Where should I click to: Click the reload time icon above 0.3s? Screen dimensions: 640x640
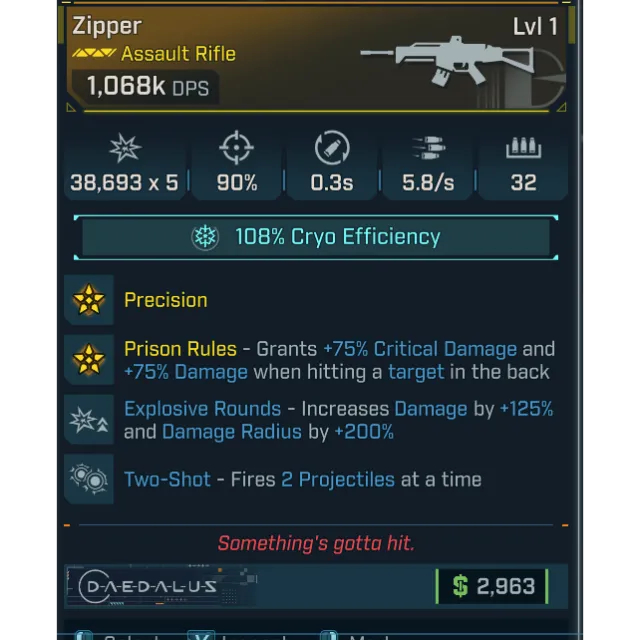332,147
